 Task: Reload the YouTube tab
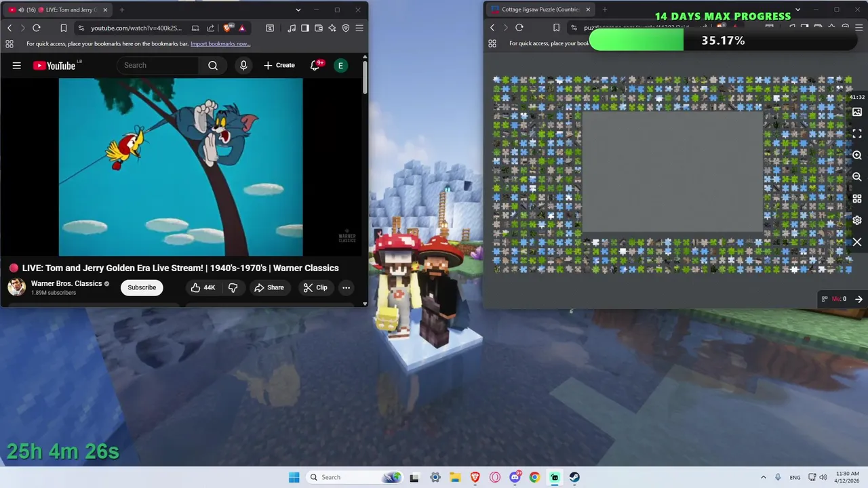point(37,28)
